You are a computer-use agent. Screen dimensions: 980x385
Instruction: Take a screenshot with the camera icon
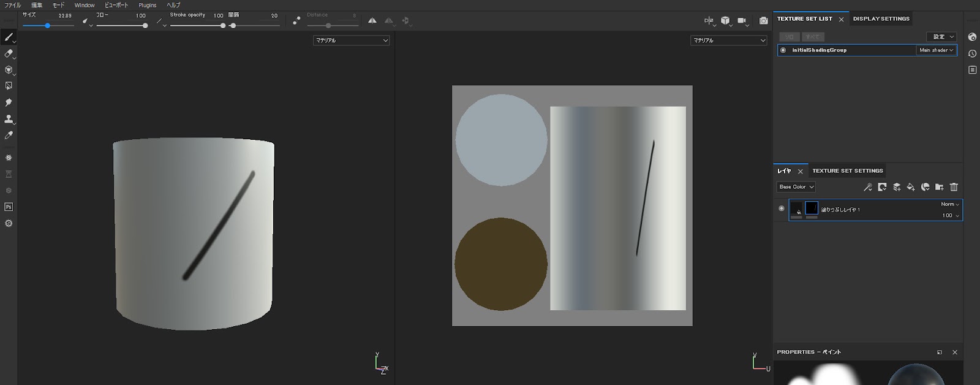(x=763, y=20)
